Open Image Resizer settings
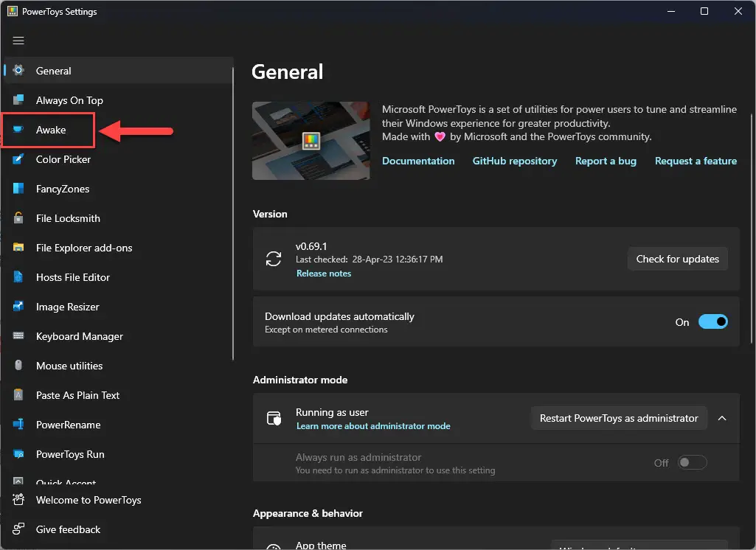This screenshot has height=550, width=756. 118,307
